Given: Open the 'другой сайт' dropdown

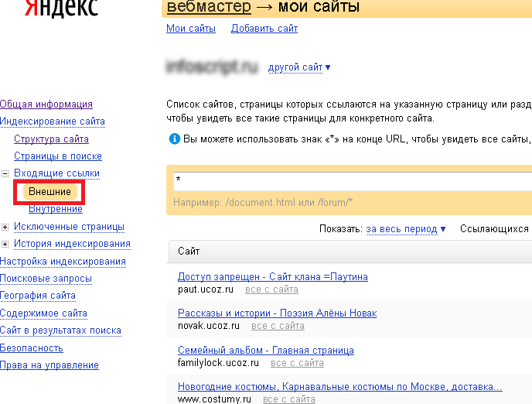Looking at the screenshot, I should point(299,67).
